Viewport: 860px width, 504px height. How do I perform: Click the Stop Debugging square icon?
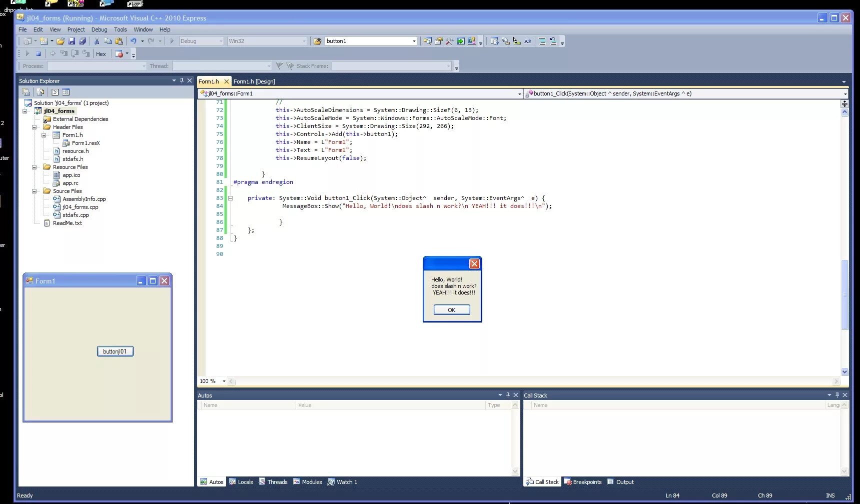(x=38, y=53)
